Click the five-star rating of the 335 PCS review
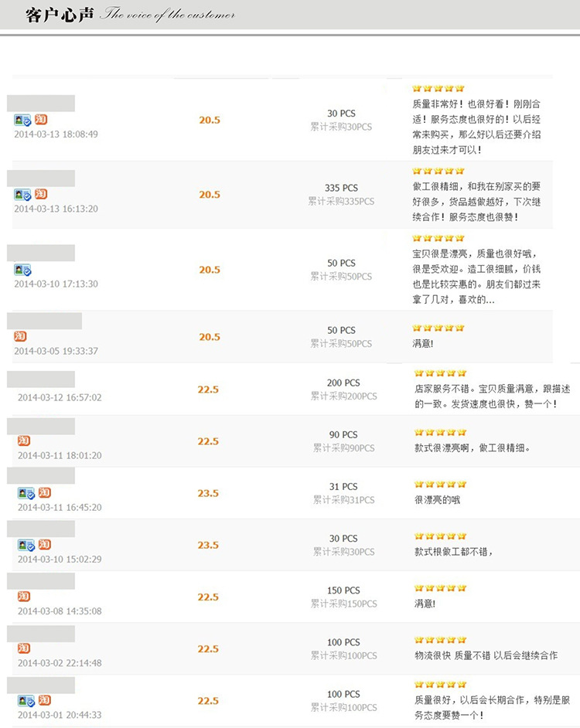Image resolution: width=580 pixels, height=728 pixels. [438, 172]
